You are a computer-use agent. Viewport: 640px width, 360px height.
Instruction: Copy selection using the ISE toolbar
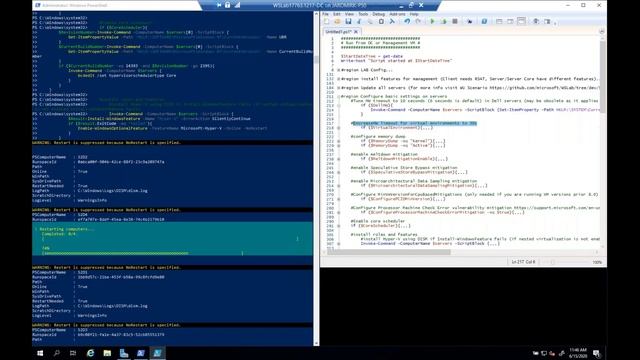pos(370,21)
